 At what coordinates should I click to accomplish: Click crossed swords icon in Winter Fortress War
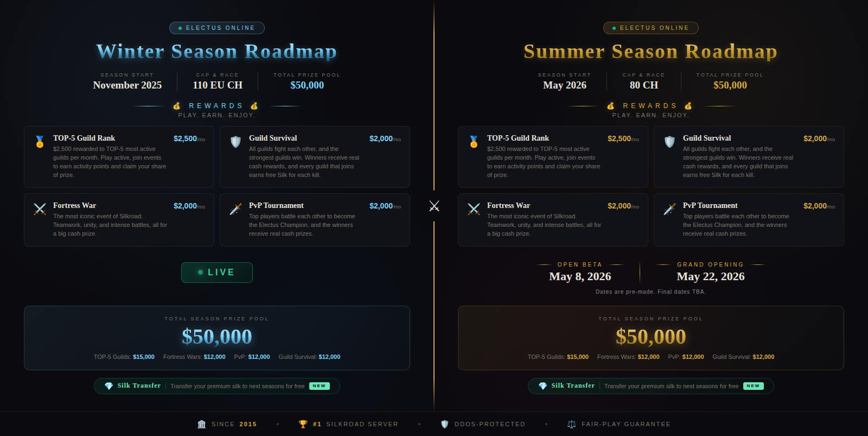(x=40, y=209)
